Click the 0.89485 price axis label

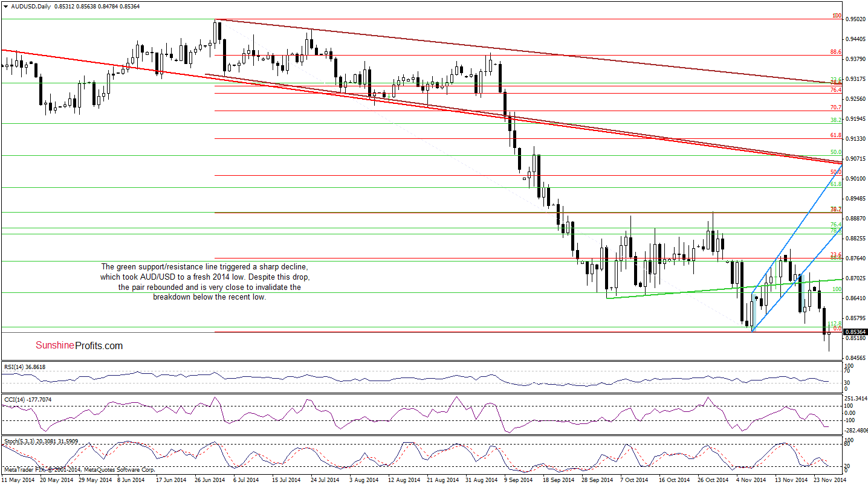tap(856, 199)
